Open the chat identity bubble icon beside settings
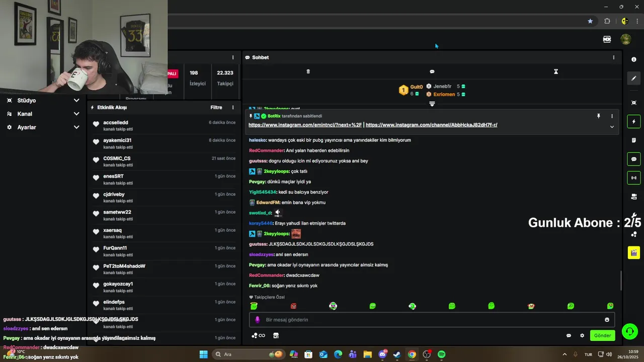 click(569, 335)
